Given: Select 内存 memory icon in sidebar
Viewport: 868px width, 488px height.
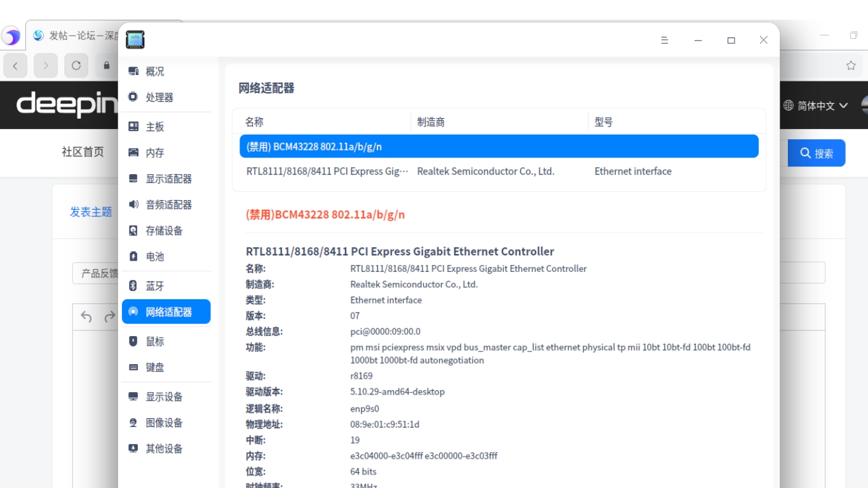Looking at the screenshot, I should point(133,152).
